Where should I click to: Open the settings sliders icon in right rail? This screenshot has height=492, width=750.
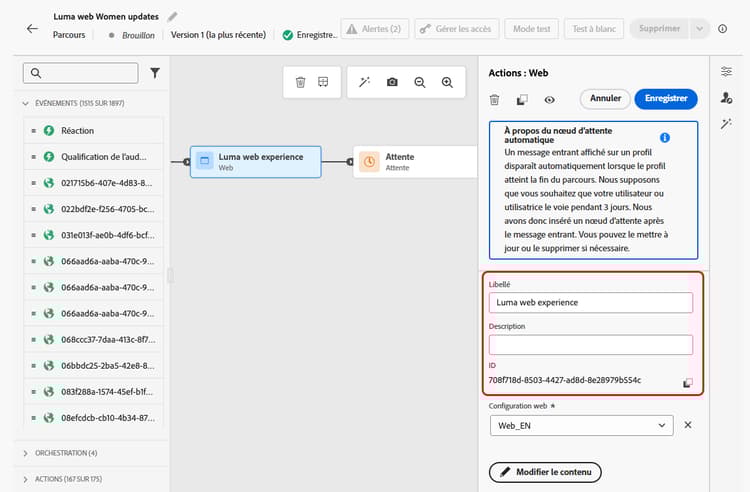point(726,72)
